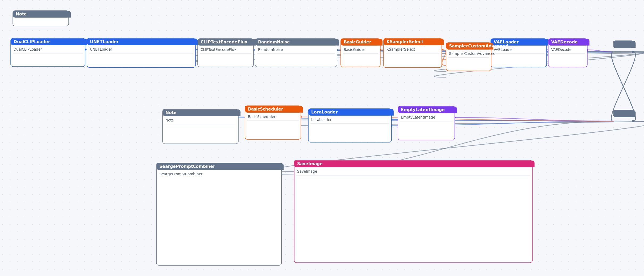Click the 'LoraLoader' body label text
The width and height of the screenshot is (644, 276).
321,120
